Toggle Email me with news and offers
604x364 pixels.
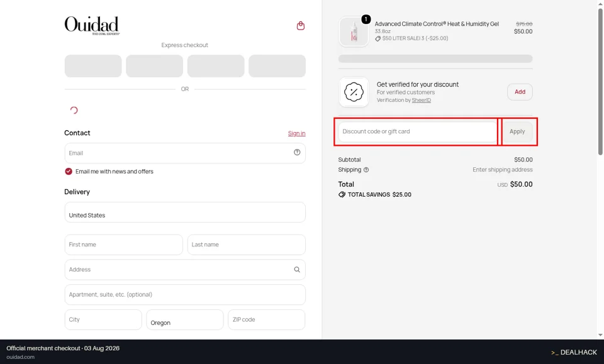click(69, 172)
